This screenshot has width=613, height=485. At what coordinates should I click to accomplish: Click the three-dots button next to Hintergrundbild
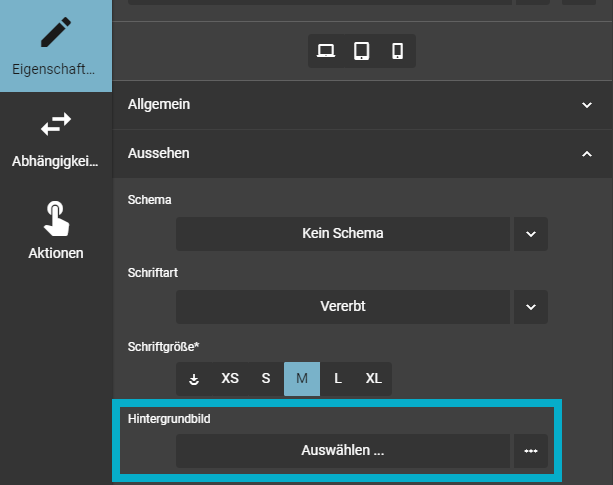click(x=531, y=451)
